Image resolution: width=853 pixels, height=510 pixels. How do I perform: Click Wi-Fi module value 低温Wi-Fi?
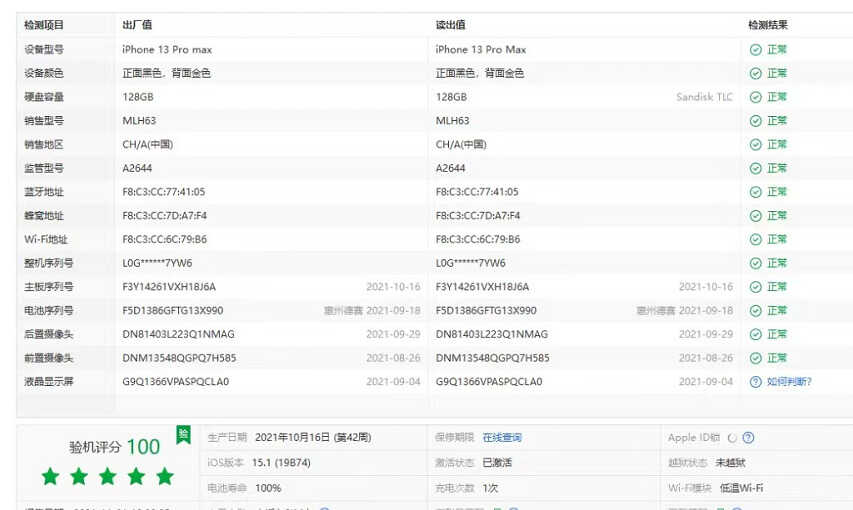click(x=741, y=488)
